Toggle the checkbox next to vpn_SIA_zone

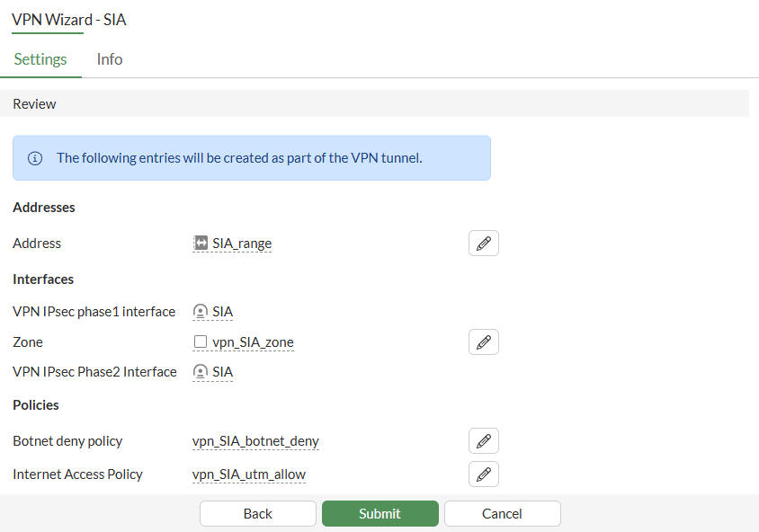(200, 341)
